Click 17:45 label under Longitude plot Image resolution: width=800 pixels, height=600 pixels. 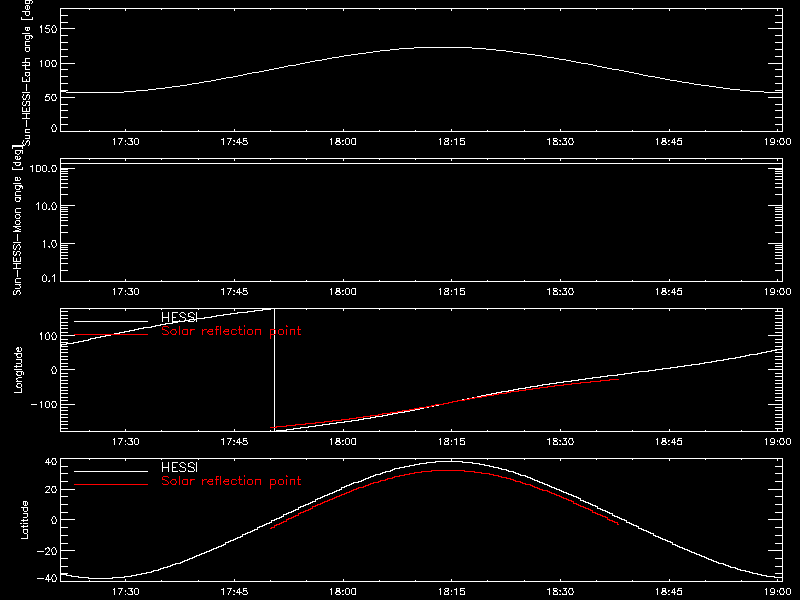(x=234, y=442)
